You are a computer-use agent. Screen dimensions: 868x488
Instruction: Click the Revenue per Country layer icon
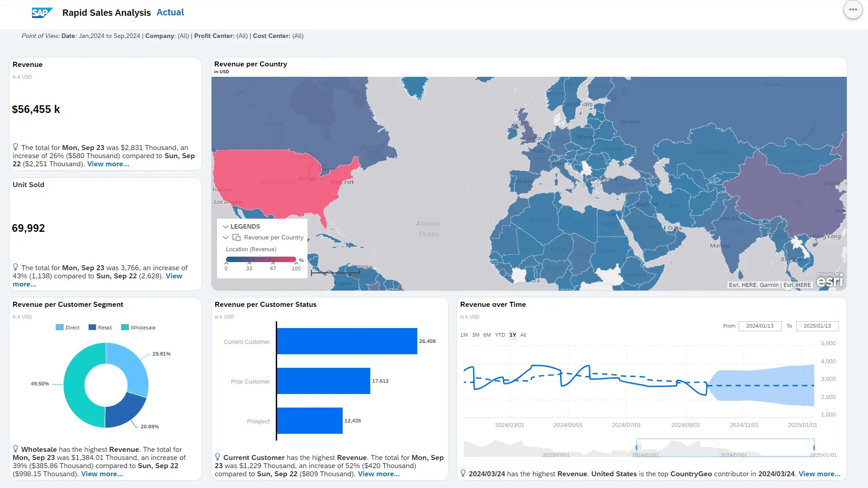(236, 237)
